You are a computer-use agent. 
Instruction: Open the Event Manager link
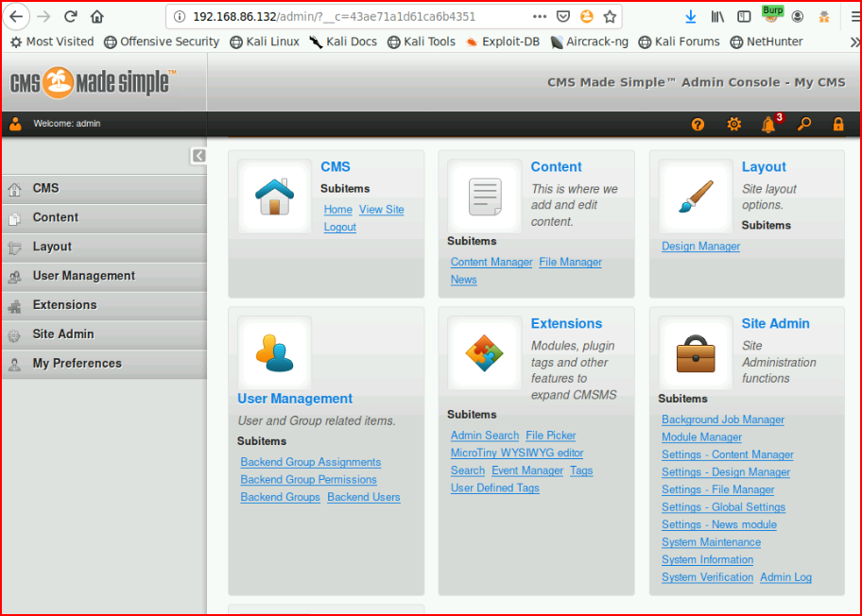[527, 471]
